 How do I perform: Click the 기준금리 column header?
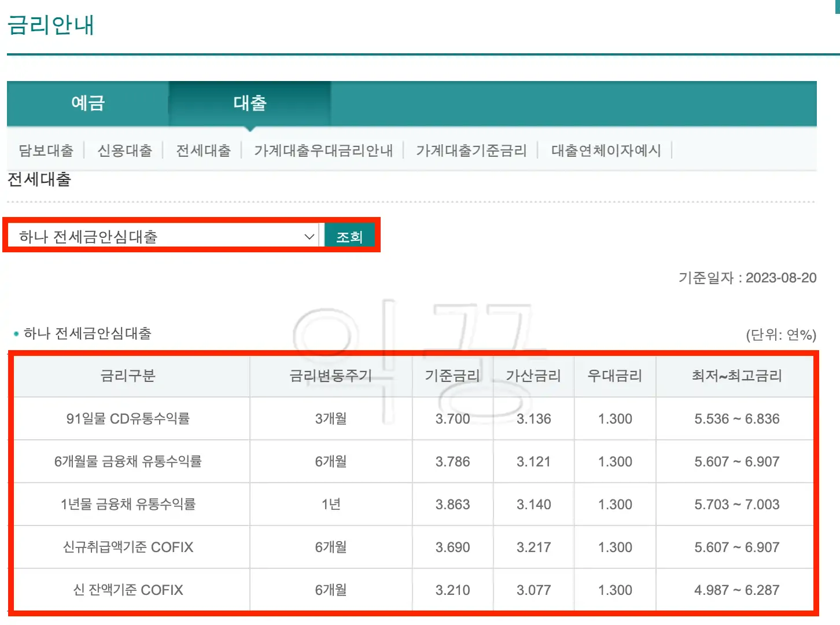pos(452,376)
